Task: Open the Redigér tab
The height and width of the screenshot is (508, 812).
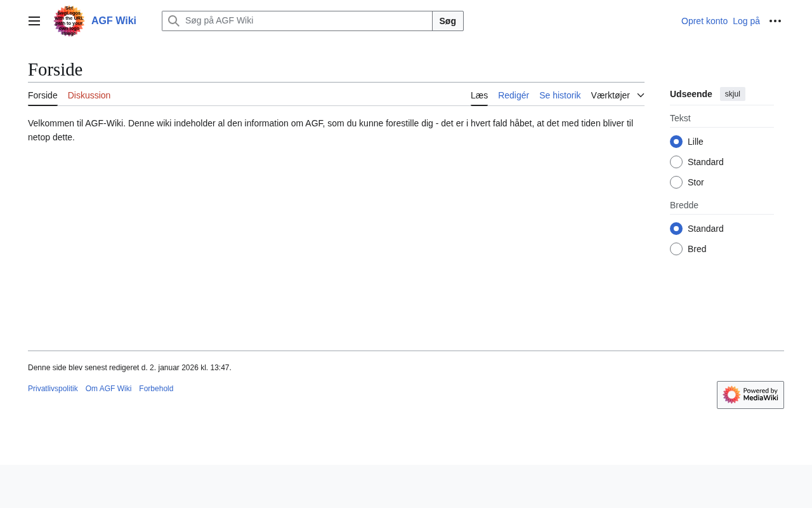Action: [x=513, y=95]
